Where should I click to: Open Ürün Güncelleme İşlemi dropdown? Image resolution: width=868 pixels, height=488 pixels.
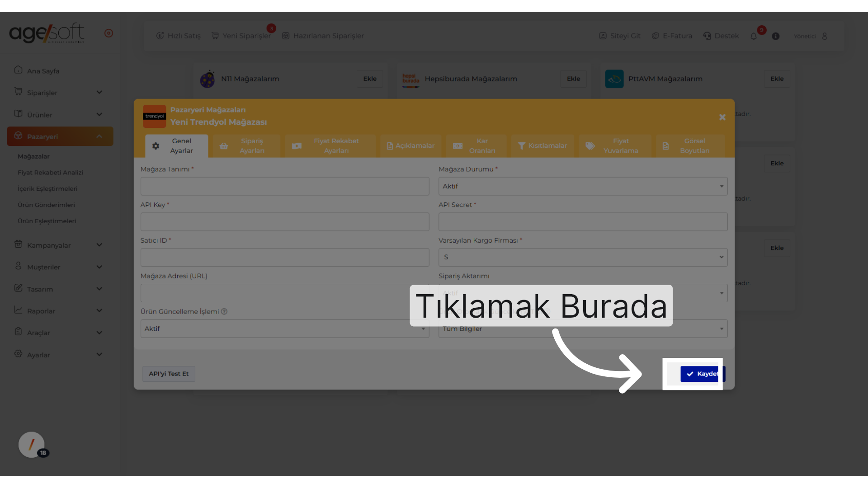285,328
